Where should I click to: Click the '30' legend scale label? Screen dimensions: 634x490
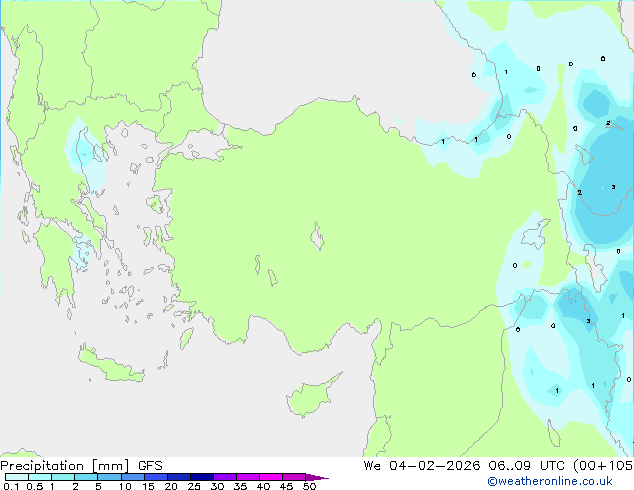click(x=217, y=486)
